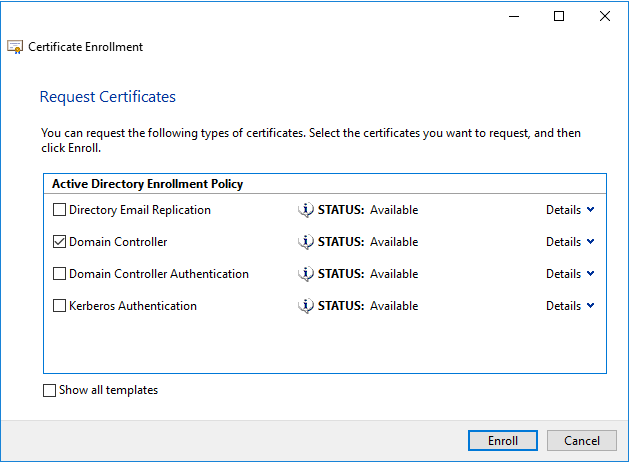Cancel the certificate enrollment
This screenshot has width=631, height=464.
click(x=582, y=441)
